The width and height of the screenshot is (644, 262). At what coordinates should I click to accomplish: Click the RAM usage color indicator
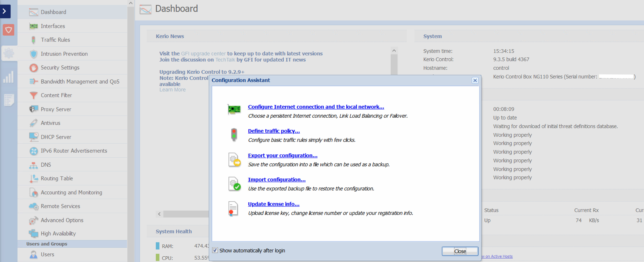(158, 246)
